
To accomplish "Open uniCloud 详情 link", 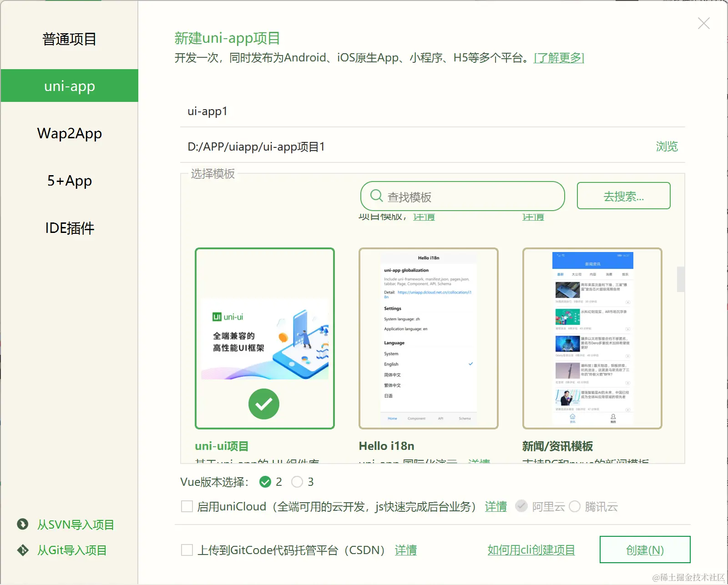I will click(x=496, y=506).
